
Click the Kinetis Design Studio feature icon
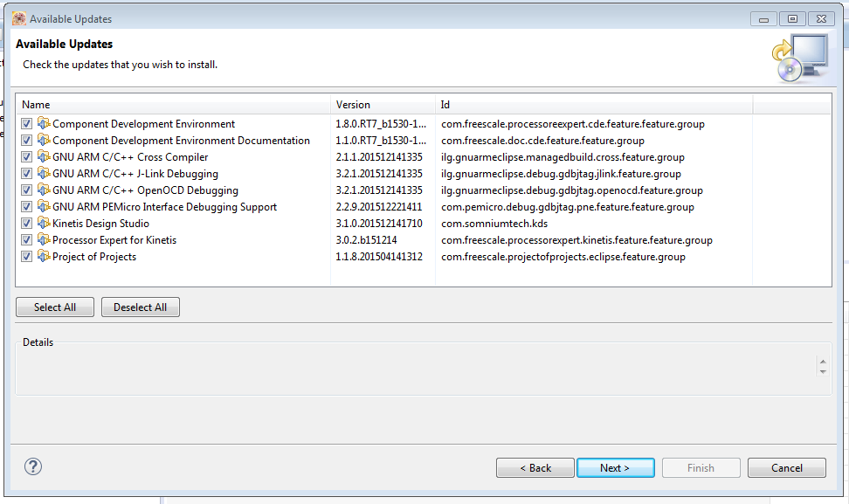[44, 223]
